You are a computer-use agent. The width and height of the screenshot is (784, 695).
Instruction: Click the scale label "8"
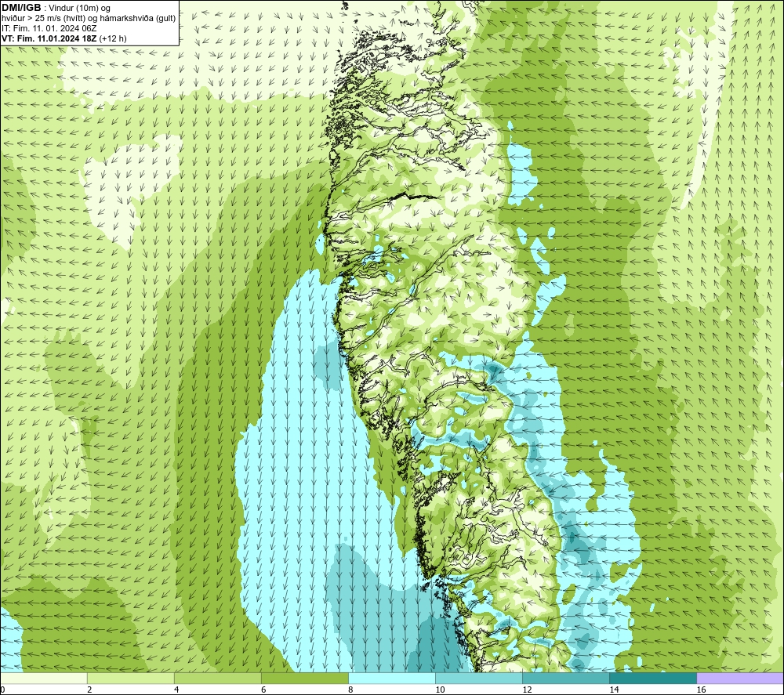(x=350, y=690)
